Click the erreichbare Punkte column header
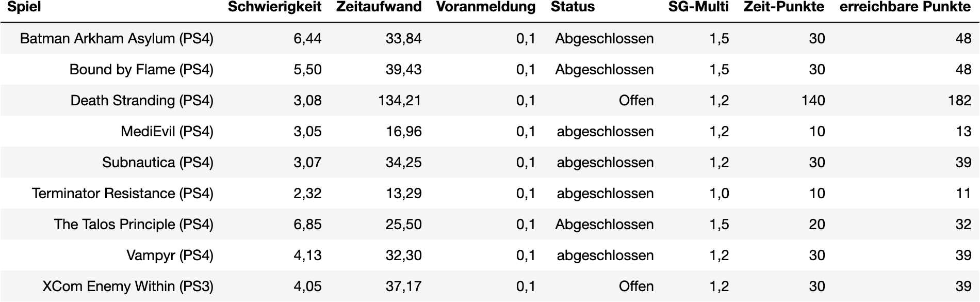Image resolution: width=980 pixels, height=302 pixels. click(x=905, y=7)
